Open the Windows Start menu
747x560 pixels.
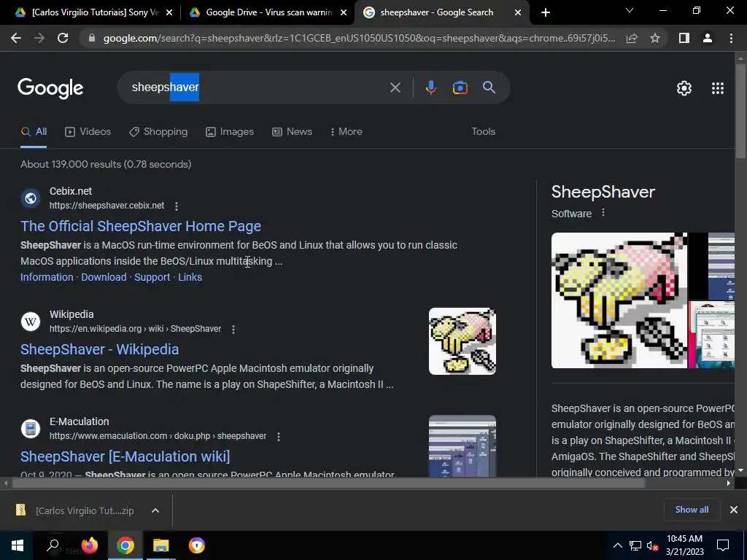tap(18, 545)
